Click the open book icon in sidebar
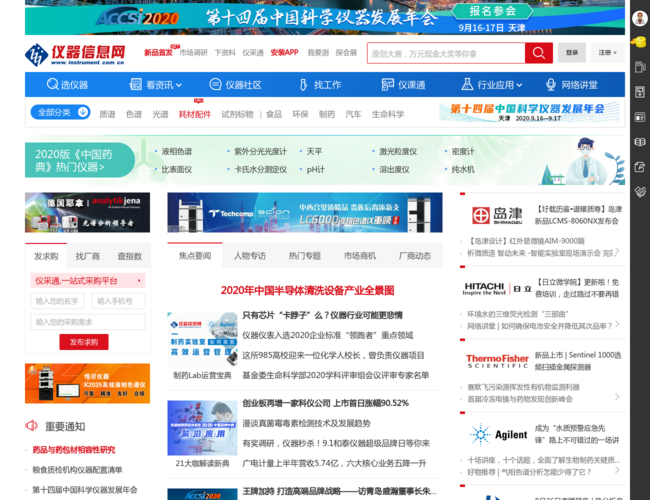This screenshot has width=650, height=500. (640, 142)
